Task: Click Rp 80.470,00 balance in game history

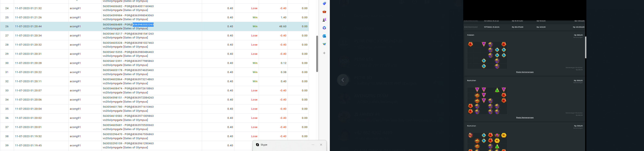Action: [x=518, y=27]
